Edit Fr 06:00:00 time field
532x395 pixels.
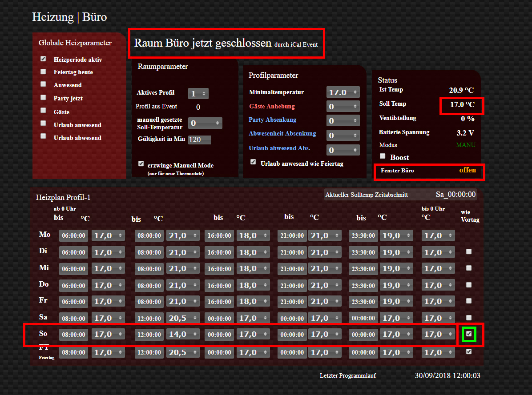point(74,302)
